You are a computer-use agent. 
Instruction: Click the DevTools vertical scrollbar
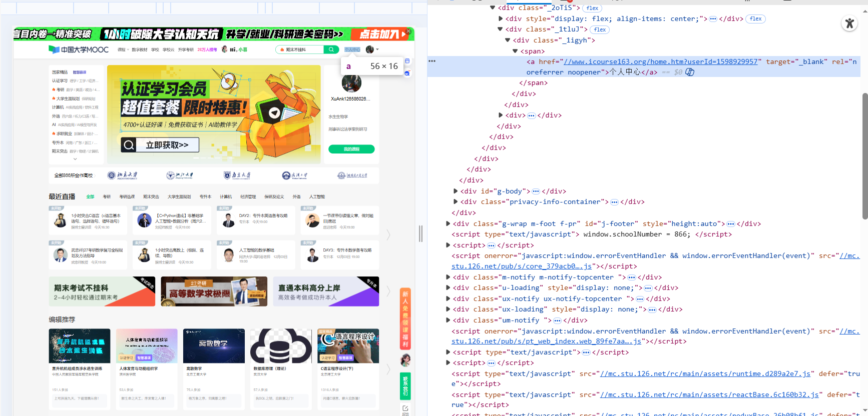[865, 156]
